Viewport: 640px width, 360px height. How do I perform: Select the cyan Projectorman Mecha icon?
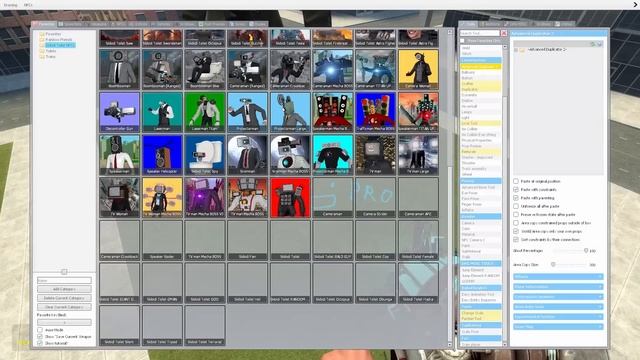[x=333, y=155]
